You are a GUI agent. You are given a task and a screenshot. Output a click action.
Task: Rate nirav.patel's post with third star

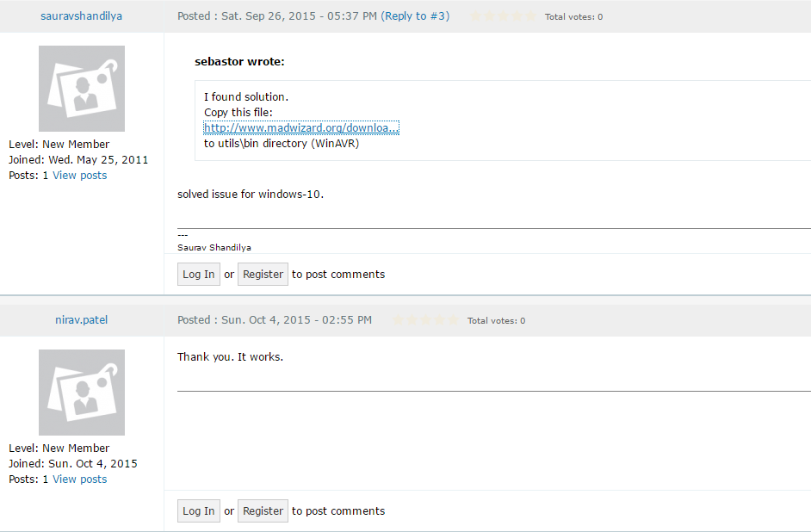(425, 320)
